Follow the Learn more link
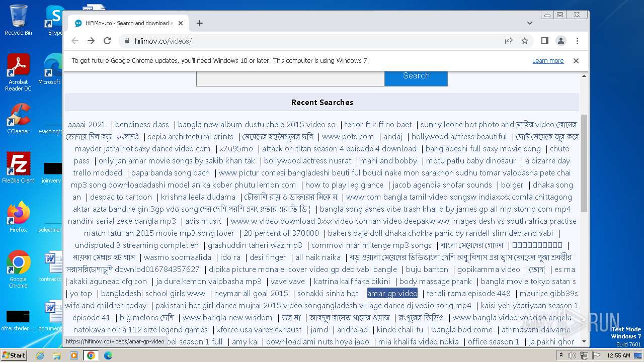This screenshot has width=644, height=362. point(548,61)
